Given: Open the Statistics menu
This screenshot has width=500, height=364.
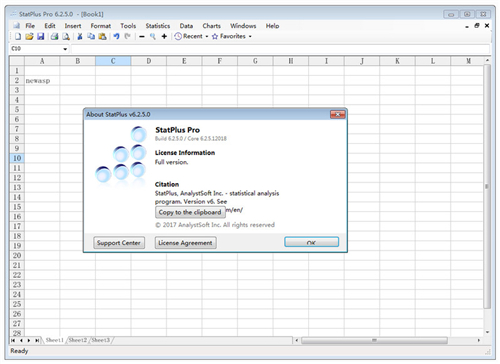Looking at the screenshot, I should click(x=158, y=26).
